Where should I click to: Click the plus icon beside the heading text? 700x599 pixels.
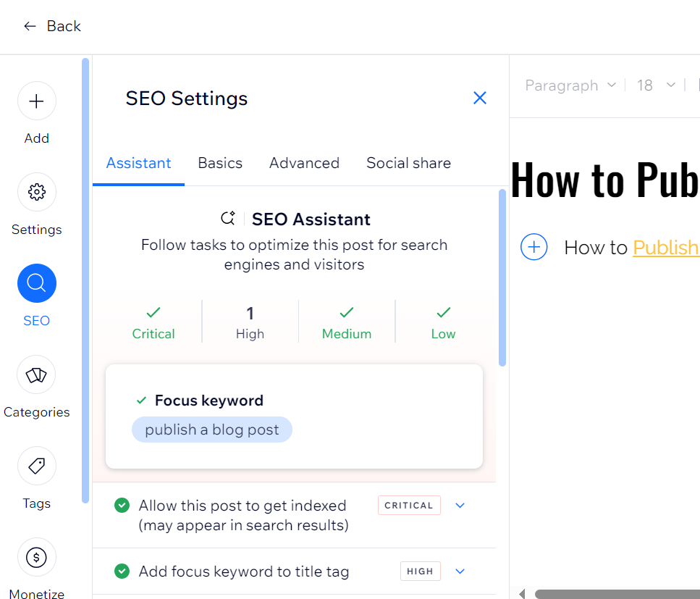coord(534,247)
